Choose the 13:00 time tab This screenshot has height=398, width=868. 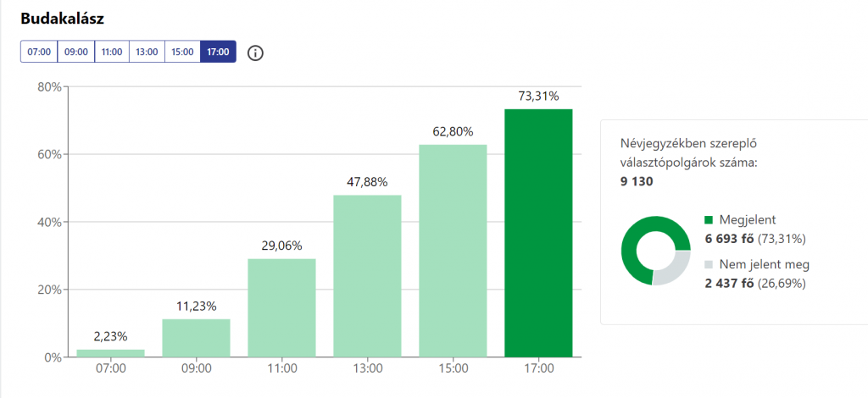[147, 52]
